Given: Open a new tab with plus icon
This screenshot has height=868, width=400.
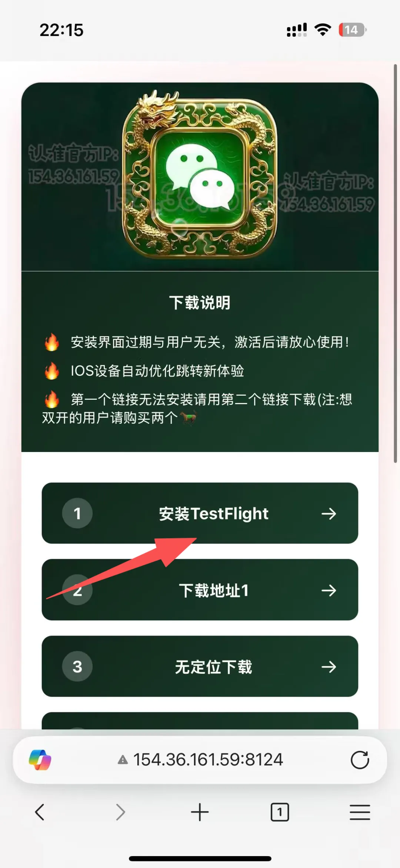Looking at the screenshot, I should tap(200, 812).
